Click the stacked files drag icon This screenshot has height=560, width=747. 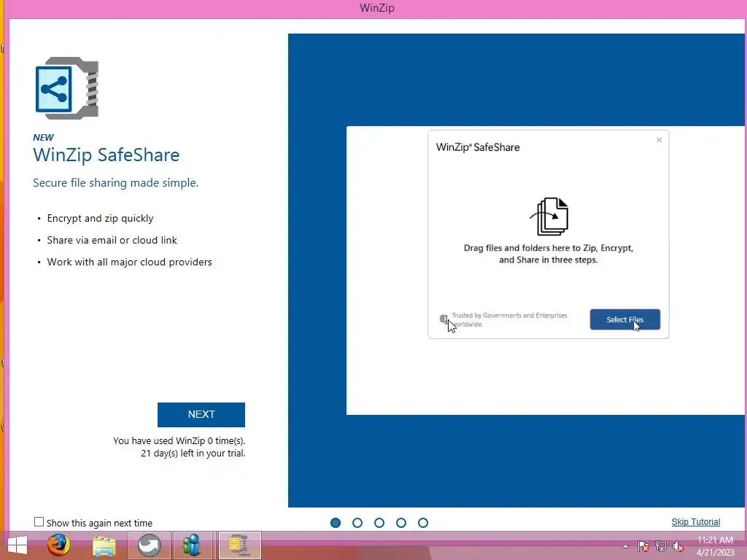(x=550, y=217)
